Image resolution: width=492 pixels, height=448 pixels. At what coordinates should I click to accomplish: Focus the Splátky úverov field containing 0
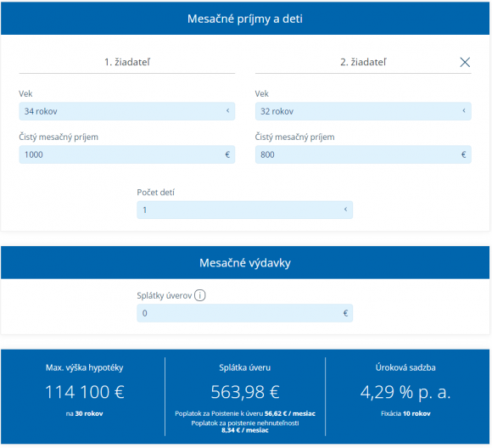coord(245,313)
